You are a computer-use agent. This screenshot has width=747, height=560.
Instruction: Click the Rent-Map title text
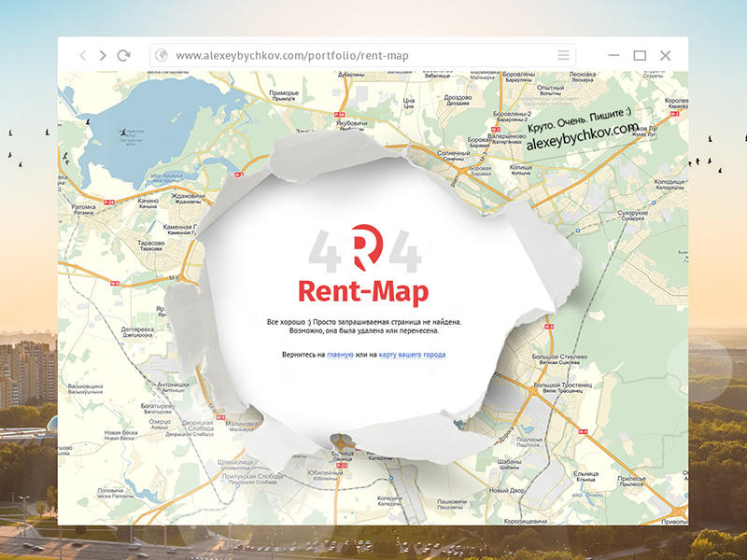(363, 292)
